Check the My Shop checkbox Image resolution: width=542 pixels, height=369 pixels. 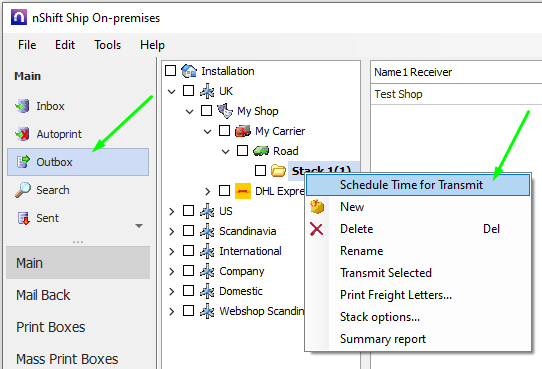(206, 111)
